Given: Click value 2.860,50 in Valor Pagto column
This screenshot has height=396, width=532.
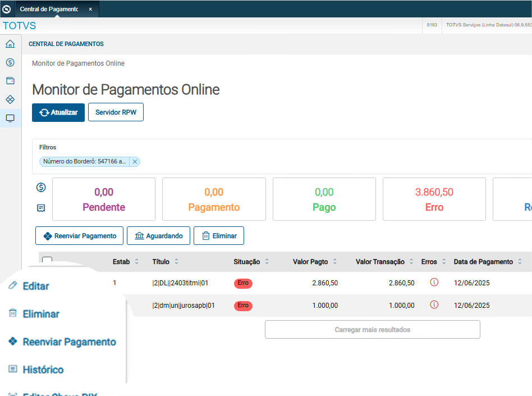Looking at the screenshot, I should pyautogui.click(x=325, y=283).
